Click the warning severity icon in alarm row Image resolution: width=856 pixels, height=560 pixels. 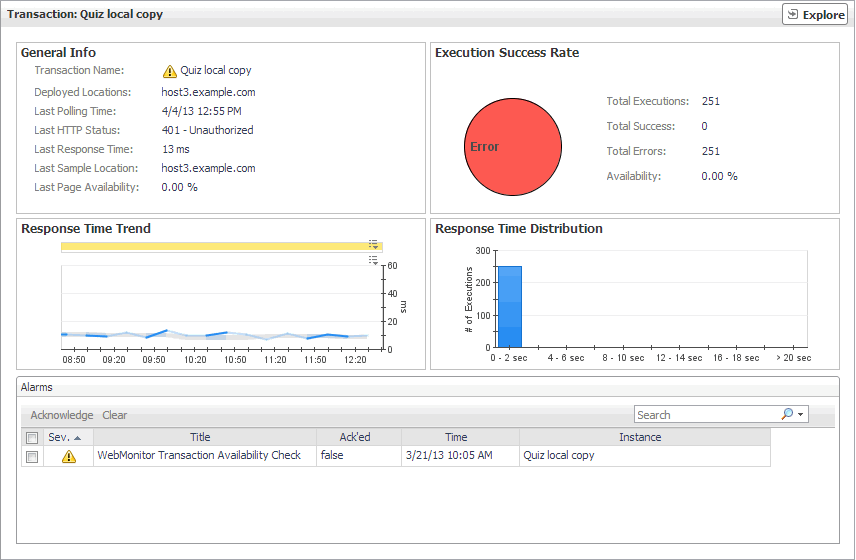[68, 456]
